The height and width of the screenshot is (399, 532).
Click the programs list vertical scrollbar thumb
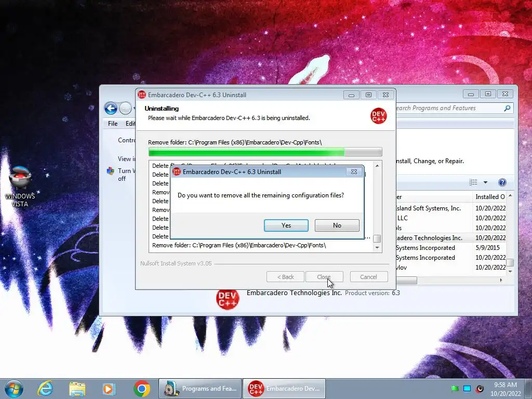510,262
